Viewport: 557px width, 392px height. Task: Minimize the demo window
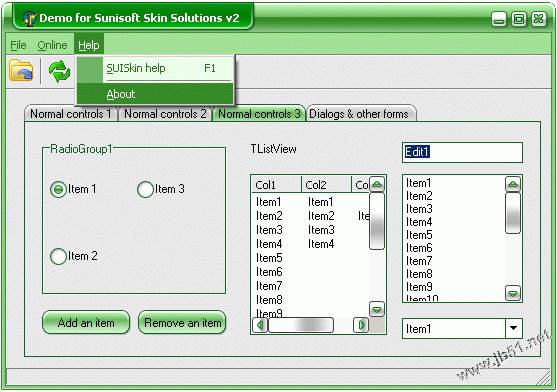coord(499,19)
